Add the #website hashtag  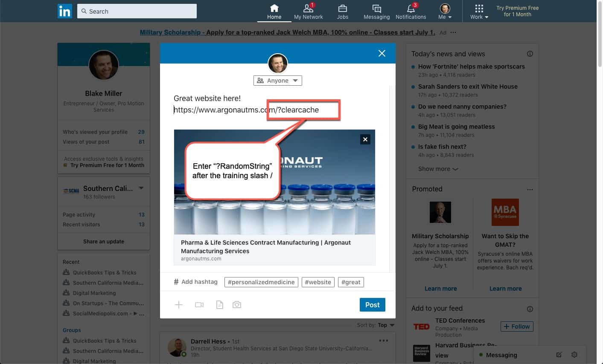click(318, 282)
